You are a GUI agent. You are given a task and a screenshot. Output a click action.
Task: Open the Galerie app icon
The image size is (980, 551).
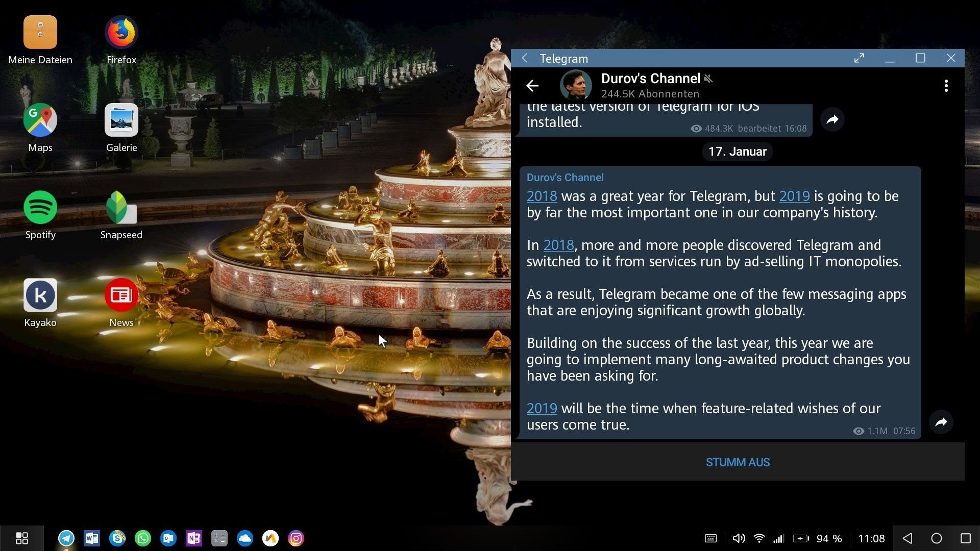pos(121,120)
